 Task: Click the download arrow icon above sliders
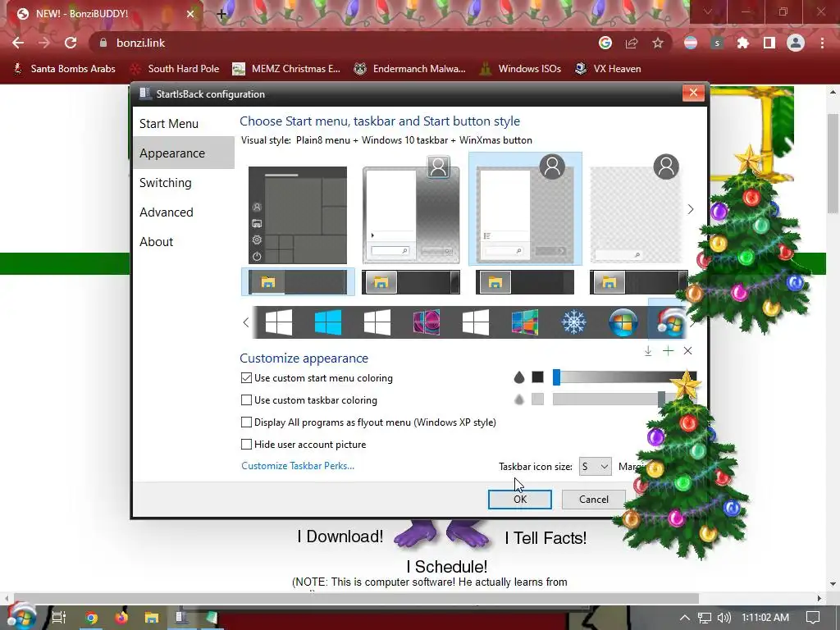point(648,351)
